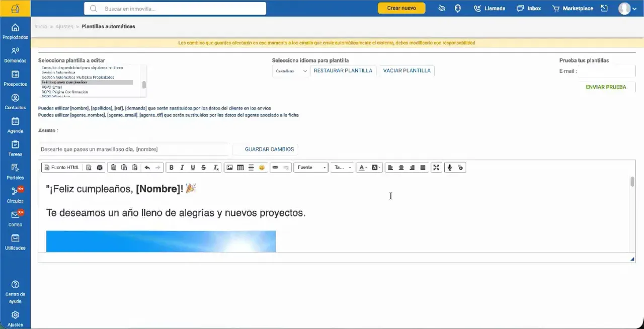Open Círculos section
Viewport: 644px width, 329px height.
point(15,195)
